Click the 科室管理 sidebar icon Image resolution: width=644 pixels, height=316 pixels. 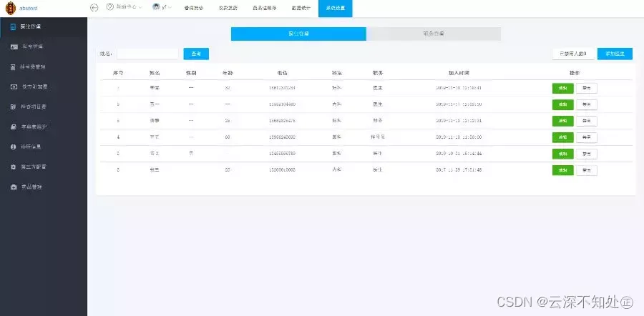tap(14, 46)
